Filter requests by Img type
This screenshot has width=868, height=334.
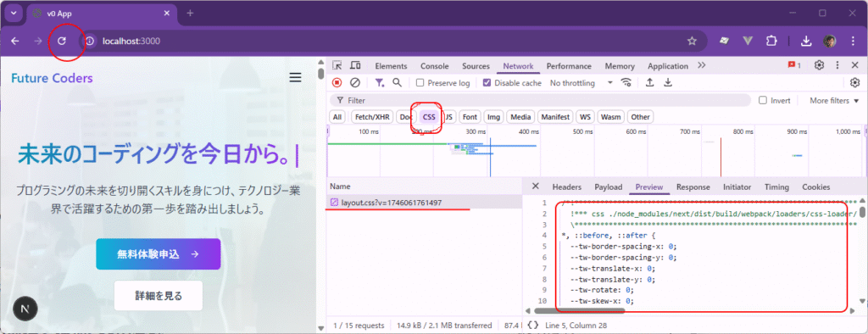(x=494, y=117)
